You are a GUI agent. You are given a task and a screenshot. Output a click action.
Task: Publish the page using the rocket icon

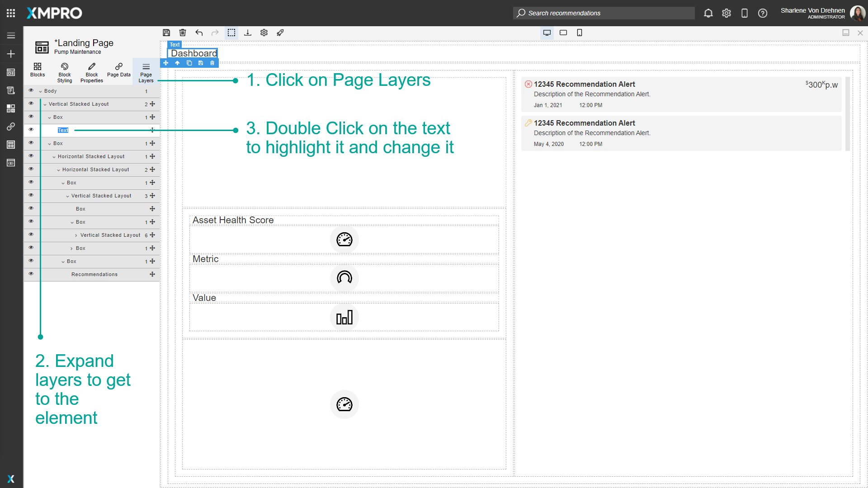click(x=280, y=33)
